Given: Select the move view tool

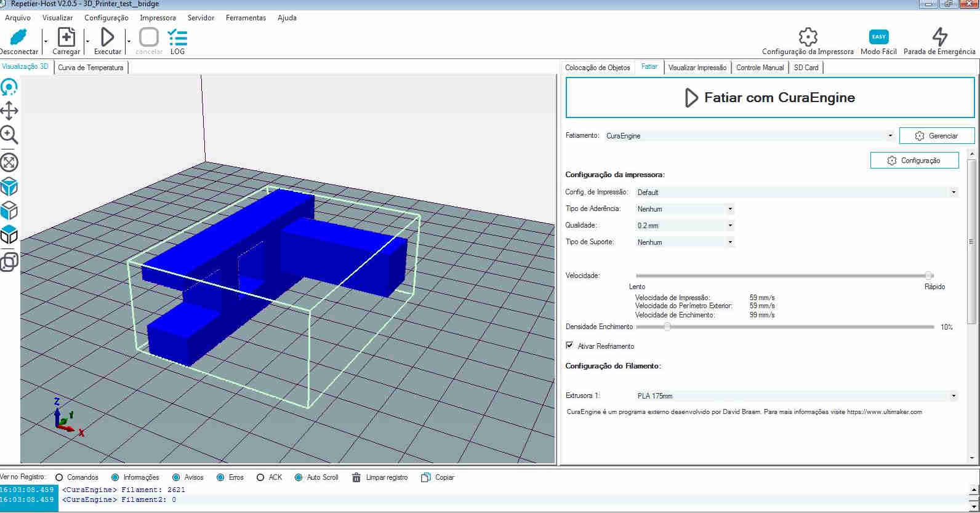Looking at the screenshot, I should pyautogui.click(x=9, y=111).
